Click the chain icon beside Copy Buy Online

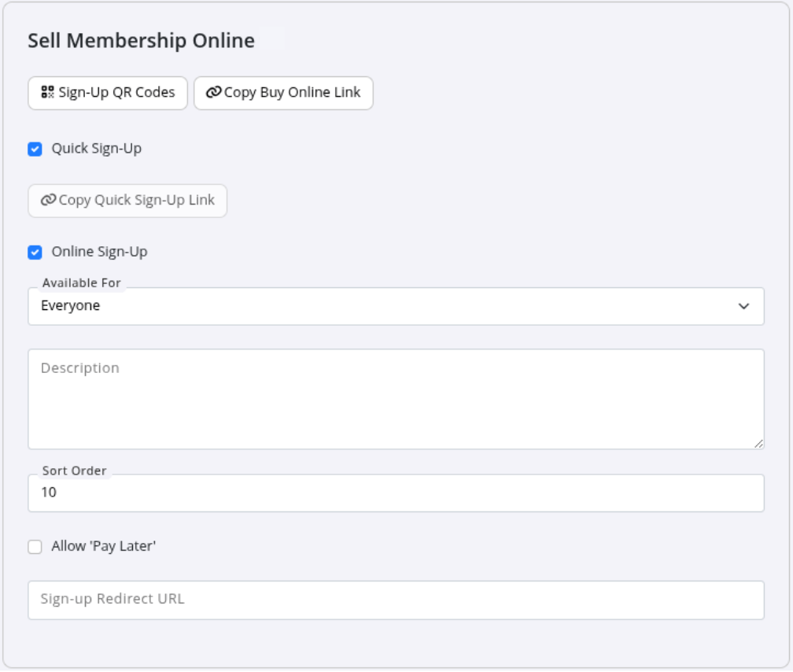(x=214, y=93)
